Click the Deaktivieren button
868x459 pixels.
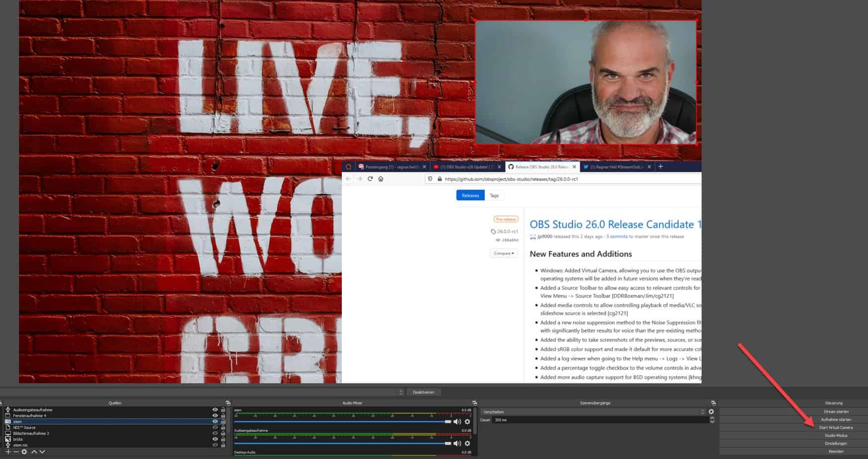tap(424, 392)
